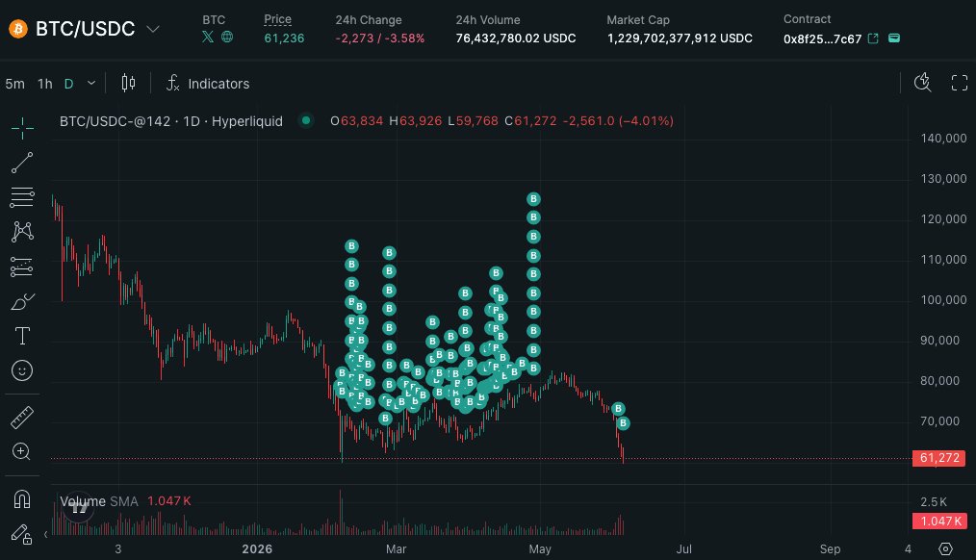This screenshot has width=976, height=560.
Task: Select the D daily timeframe
Action: [x=68, y=84]
